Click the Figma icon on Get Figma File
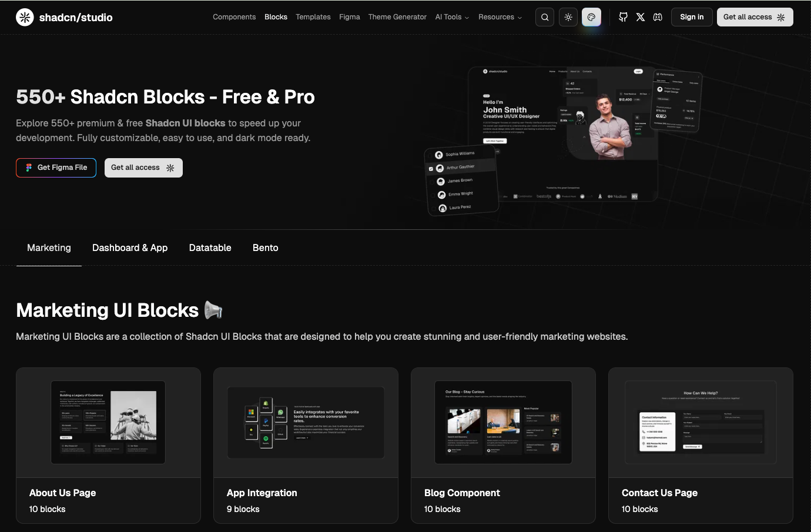Image resolution: width=811 pixels, height=532 pixels. coord(28,168)
